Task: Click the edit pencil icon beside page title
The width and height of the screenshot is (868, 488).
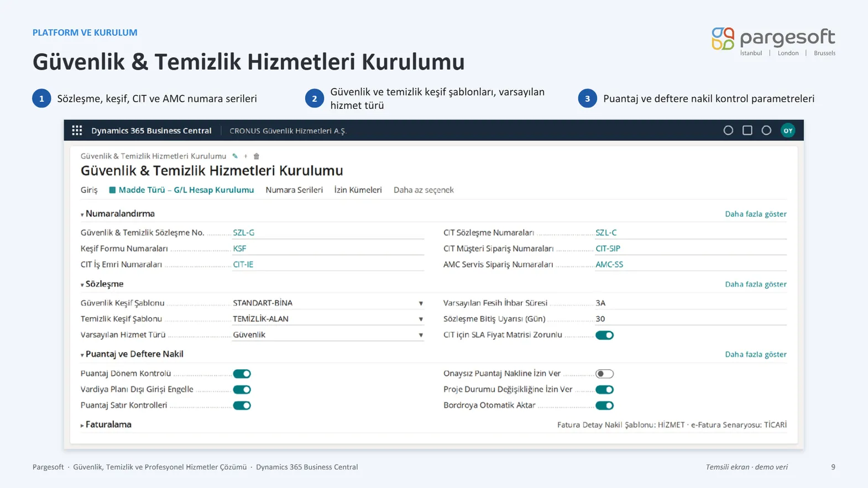Action: [235, 156]
